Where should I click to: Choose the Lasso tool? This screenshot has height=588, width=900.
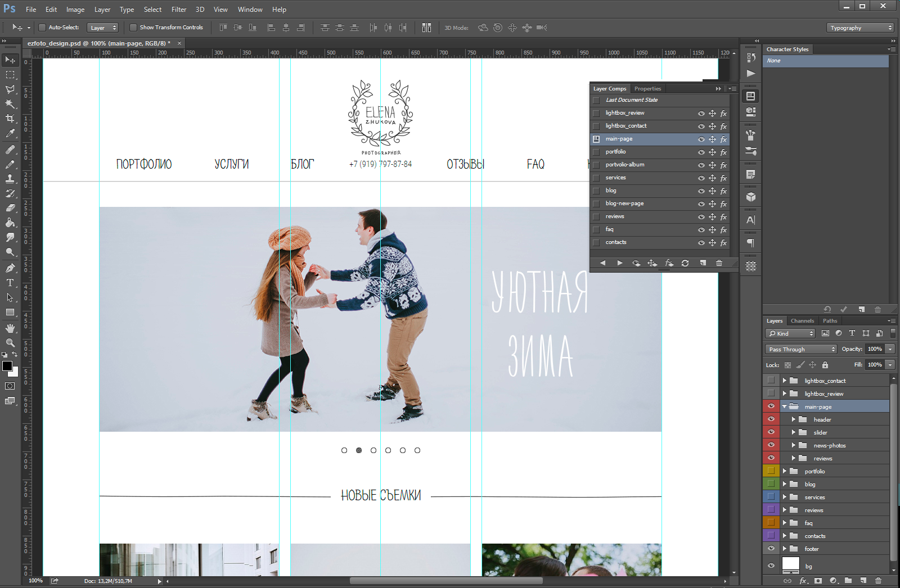click(x=10, y=89)
